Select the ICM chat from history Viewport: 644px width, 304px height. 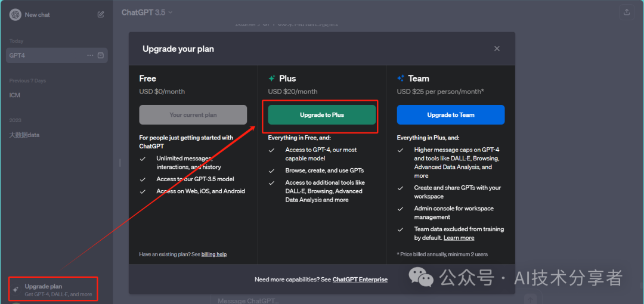[15, 95]
